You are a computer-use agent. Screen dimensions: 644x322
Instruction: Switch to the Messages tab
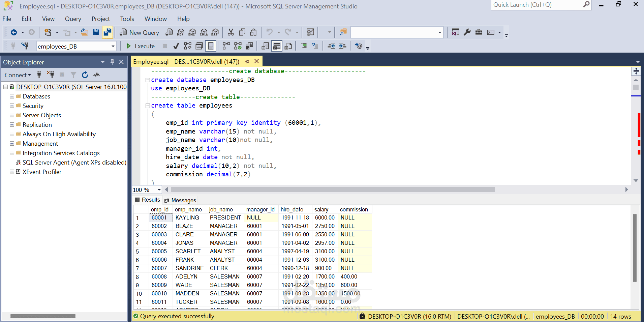point(180,200)
